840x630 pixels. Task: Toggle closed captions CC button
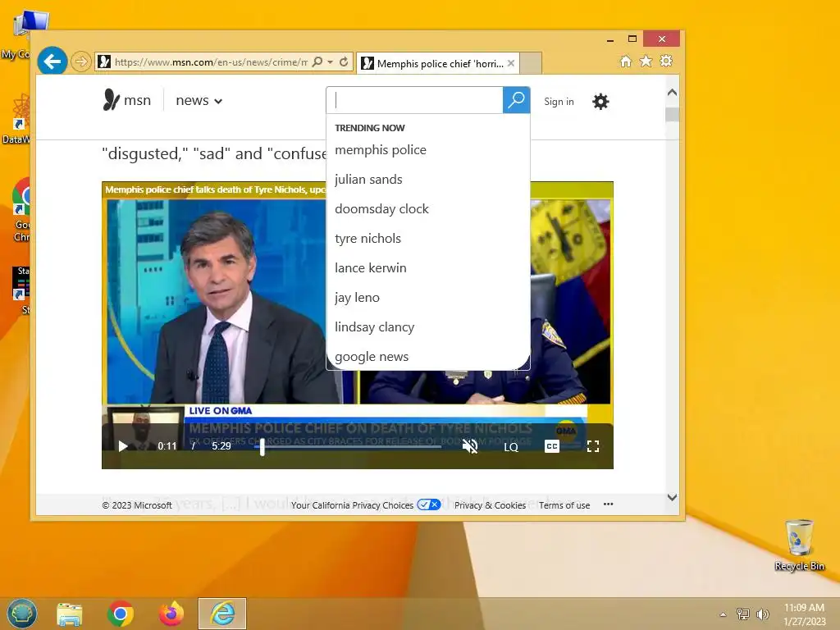(x=552, y=446)
